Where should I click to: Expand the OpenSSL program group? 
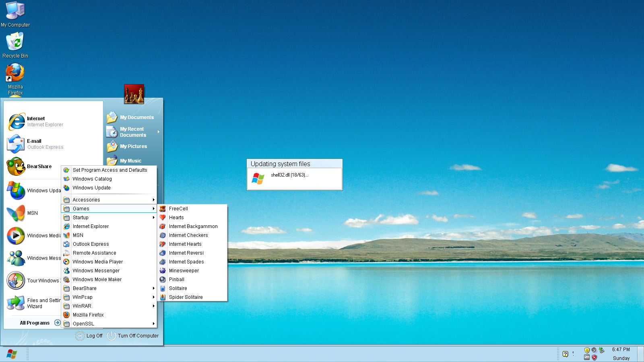coord(109,324)
